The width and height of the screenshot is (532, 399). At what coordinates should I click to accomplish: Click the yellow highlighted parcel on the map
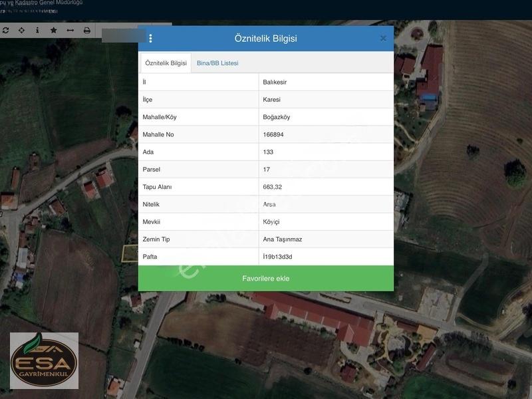[x=130, y=253]
